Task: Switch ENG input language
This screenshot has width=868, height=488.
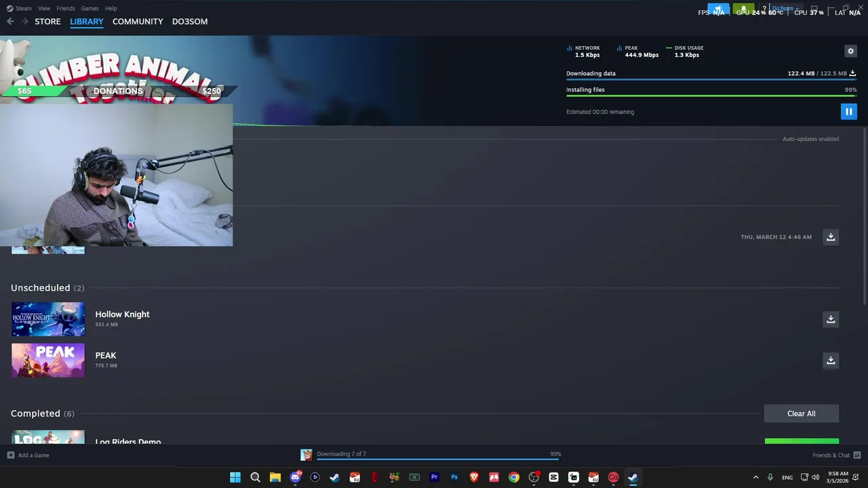Action: click(x=787, y=477)
